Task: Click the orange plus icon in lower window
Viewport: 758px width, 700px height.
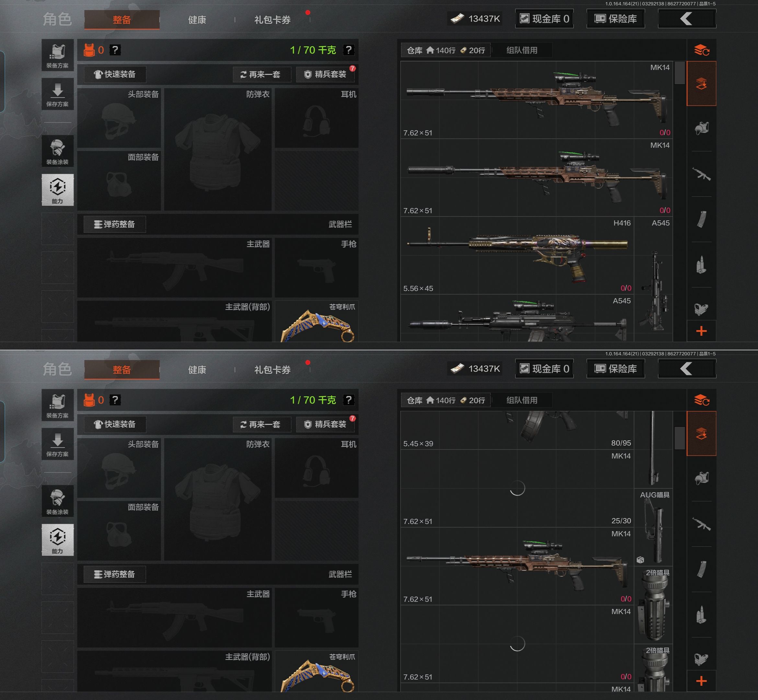Action: click(x=701, y=681)
